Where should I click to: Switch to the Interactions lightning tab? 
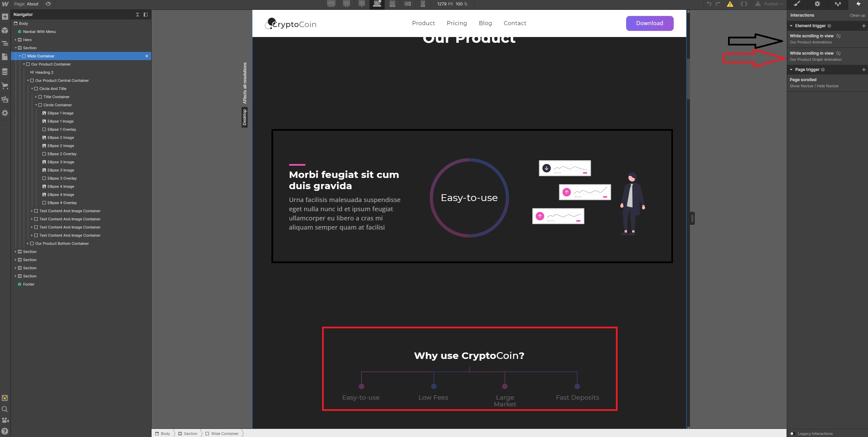[x=858, y=4]
